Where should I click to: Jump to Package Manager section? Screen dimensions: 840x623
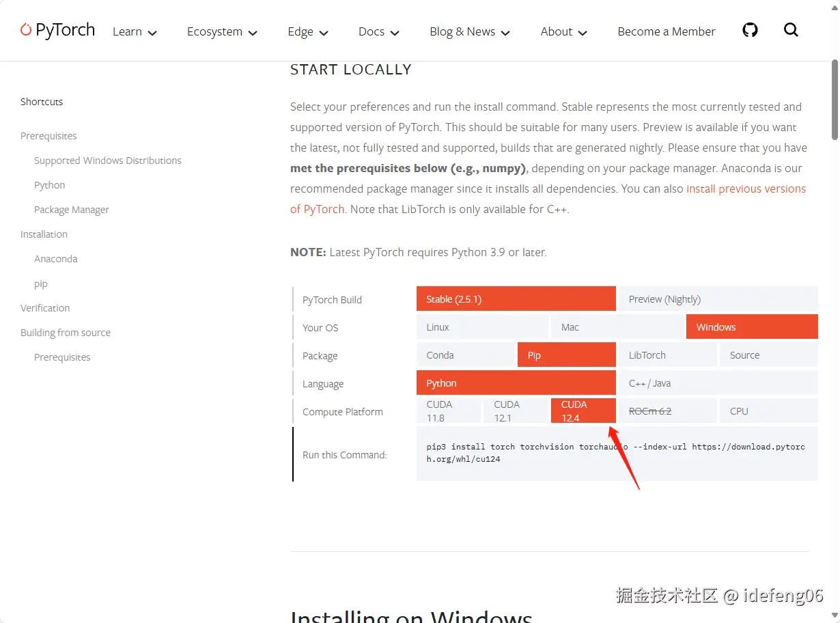[72, 210]
